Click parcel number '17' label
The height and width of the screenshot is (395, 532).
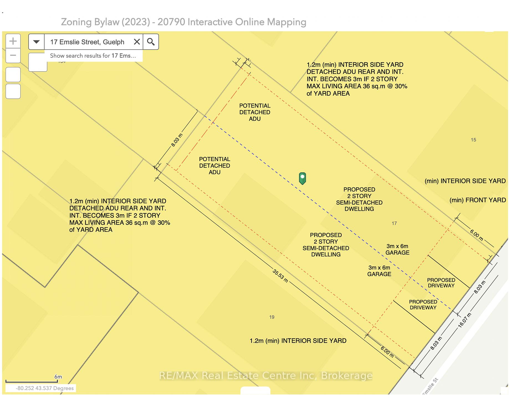394,223
